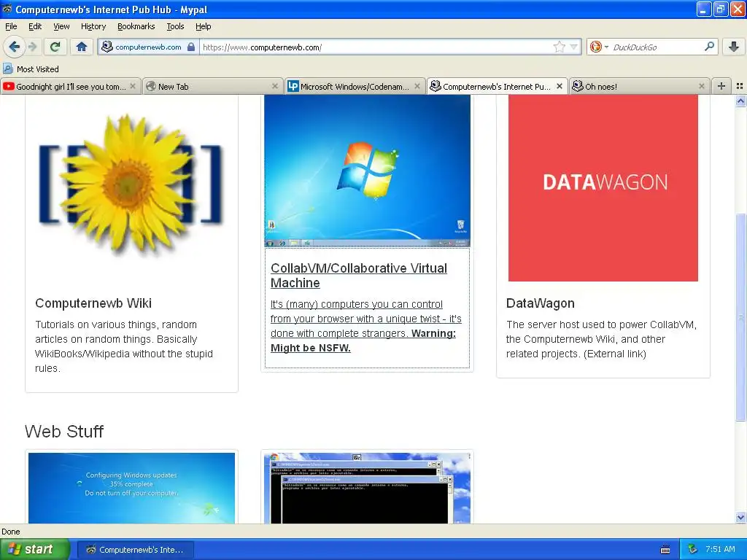Click the Warning: Might be NSFW text
Screen dimensions: 747x560
tap(363, 341)
